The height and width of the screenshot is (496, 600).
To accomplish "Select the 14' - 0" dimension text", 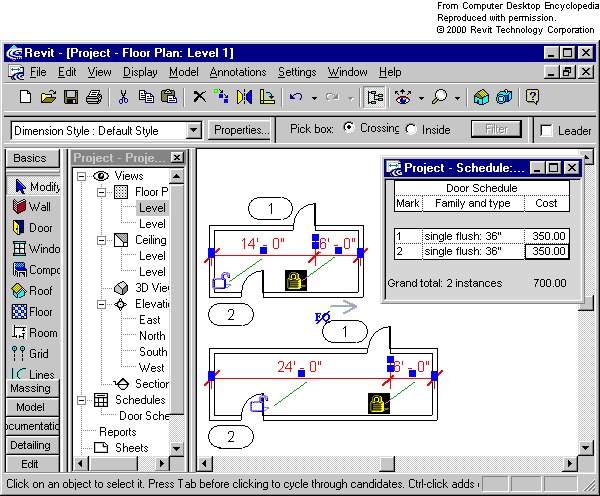I will (262, 243).
